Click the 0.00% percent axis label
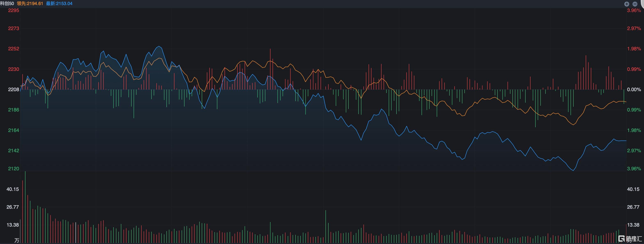Image resolution: width=644 pixels, height=244 pixels. coord(634,89)
